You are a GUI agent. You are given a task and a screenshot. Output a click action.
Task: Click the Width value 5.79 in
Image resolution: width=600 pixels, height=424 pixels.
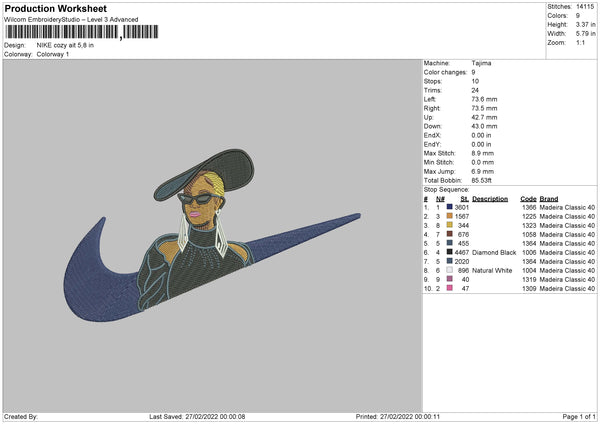pos(585,34)
